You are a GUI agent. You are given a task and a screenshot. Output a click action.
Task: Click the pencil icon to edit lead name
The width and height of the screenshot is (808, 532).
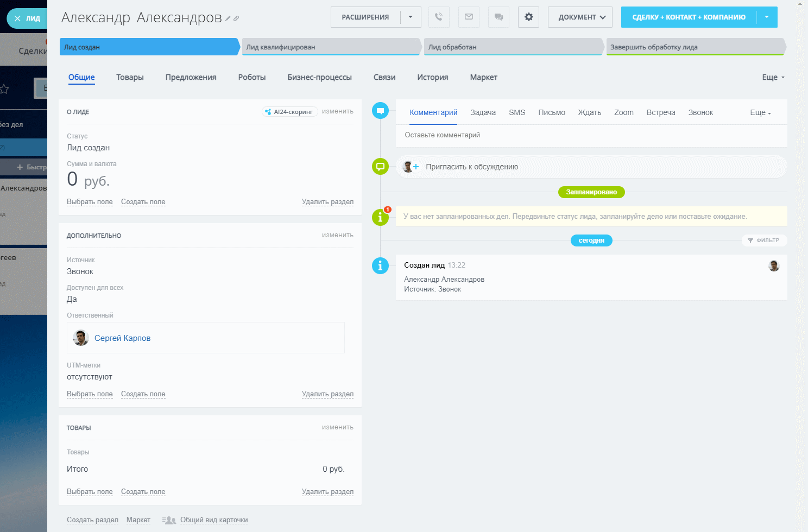(x=228, y=18)
